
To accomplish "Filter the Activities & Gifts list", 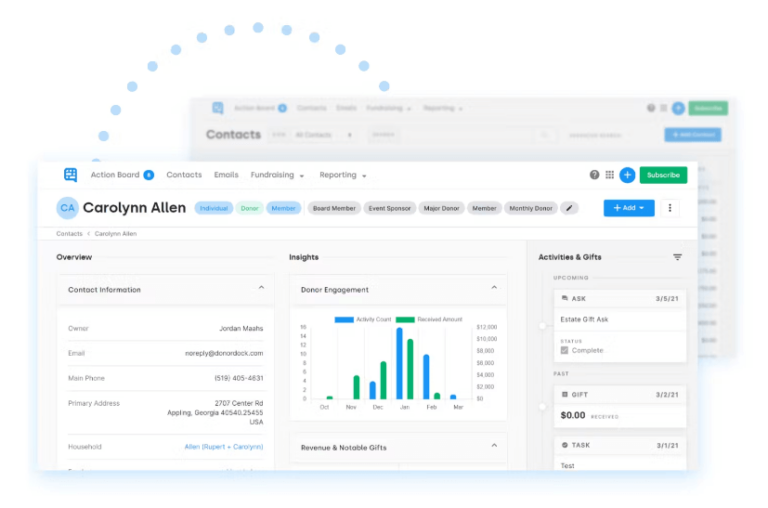I will [x=677, y=257].
